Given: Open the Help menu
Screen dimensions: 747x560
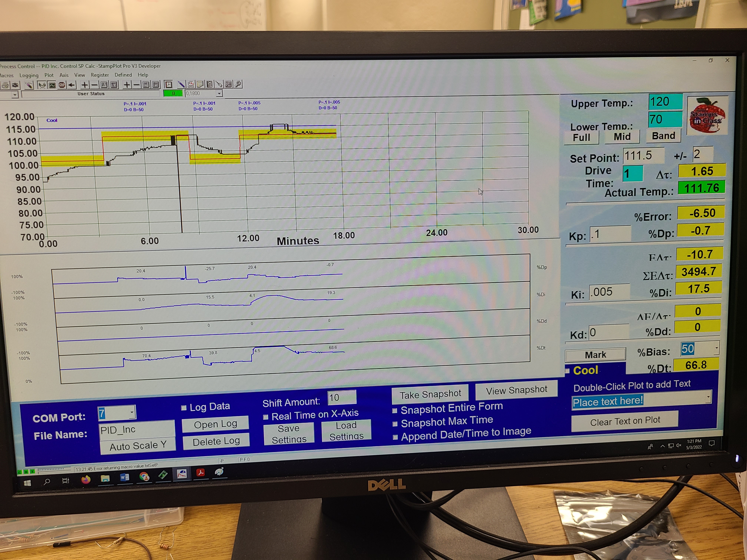Looking at the screenshot, I should point(143,75).
